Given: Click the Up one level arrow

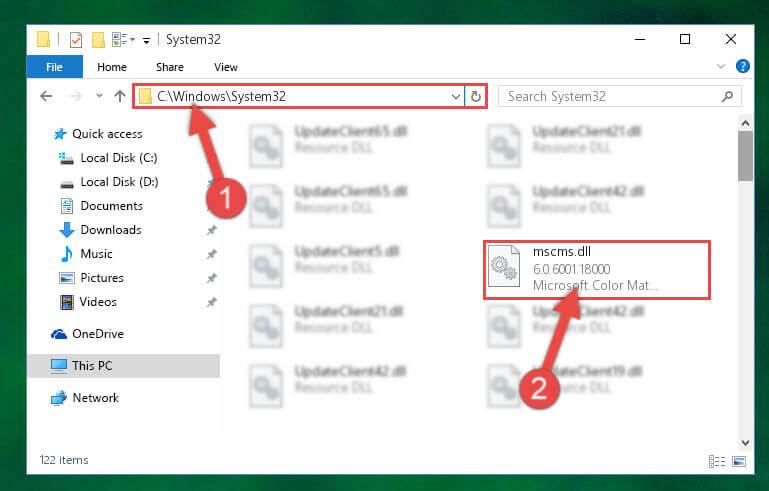Looking at the screenshot, I should tap(120, 97).
